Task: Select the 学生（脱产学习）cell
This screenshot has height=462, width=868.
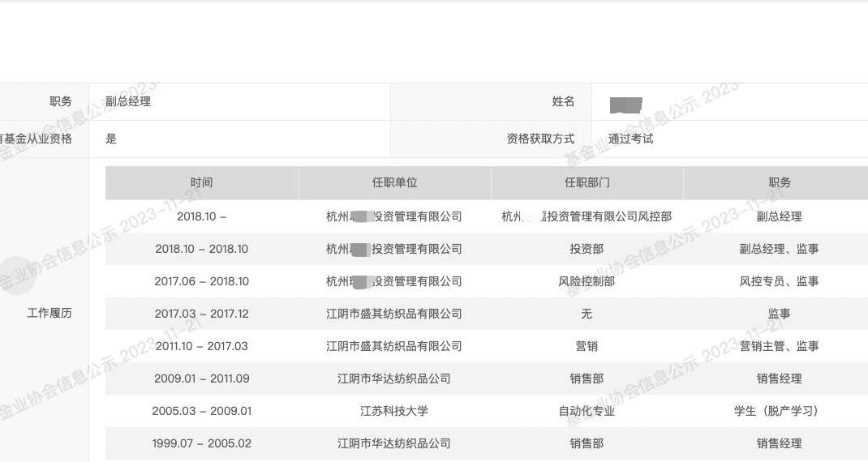Action: click(779, 411)
